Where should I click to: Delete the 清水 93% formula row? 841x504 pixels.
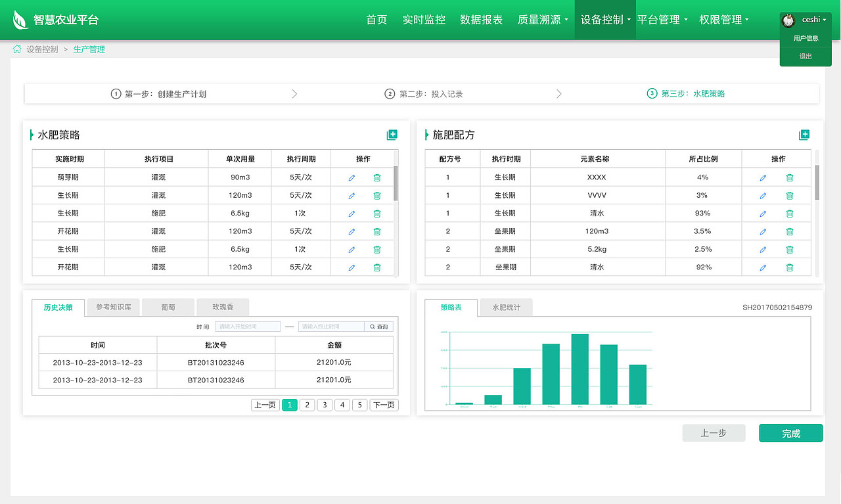[790, 214]
